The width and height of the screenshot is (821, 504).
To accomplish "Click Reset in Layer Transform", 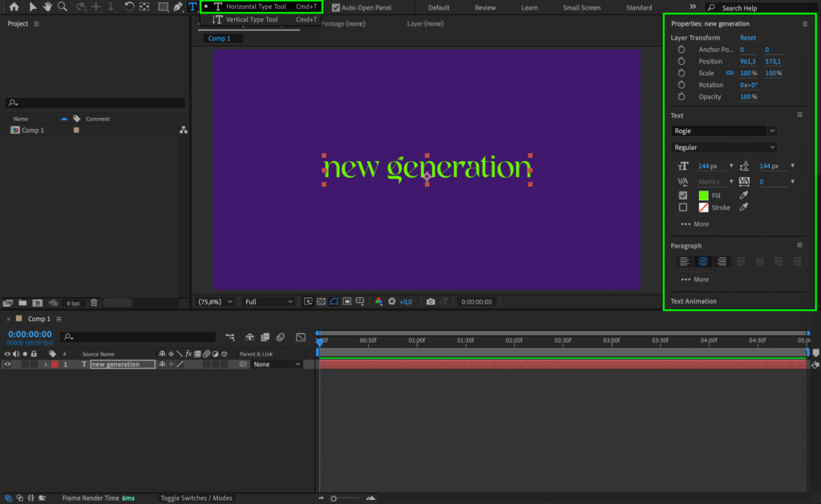I will pyautogui.click(x=747, y=37).
